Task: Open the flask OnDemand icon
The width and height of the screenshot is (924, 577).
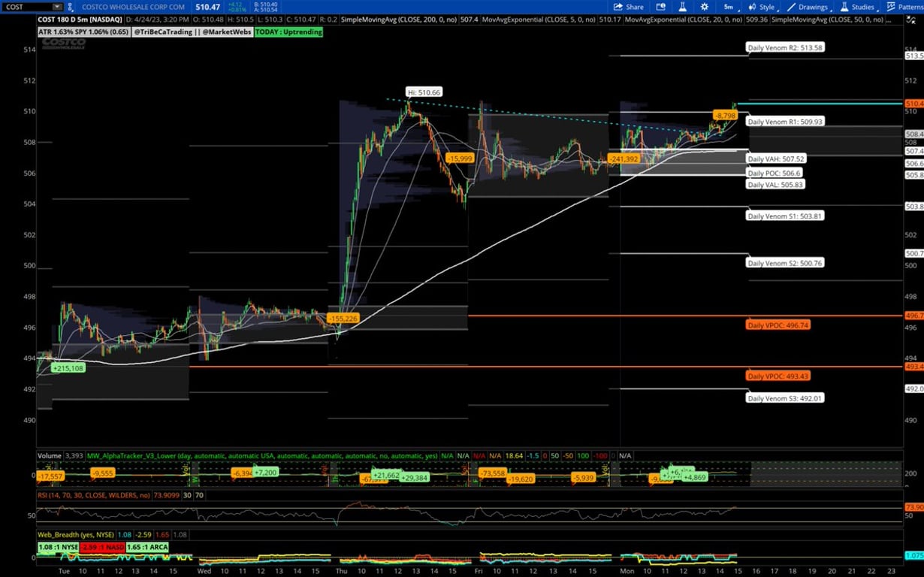Action: pyautogui.click(x=683, y=7)
